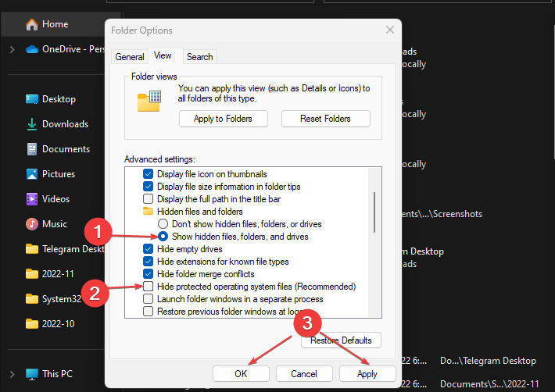Check Hide protected operating system files
Screen dimensions: 555x392
click(148, 287)
